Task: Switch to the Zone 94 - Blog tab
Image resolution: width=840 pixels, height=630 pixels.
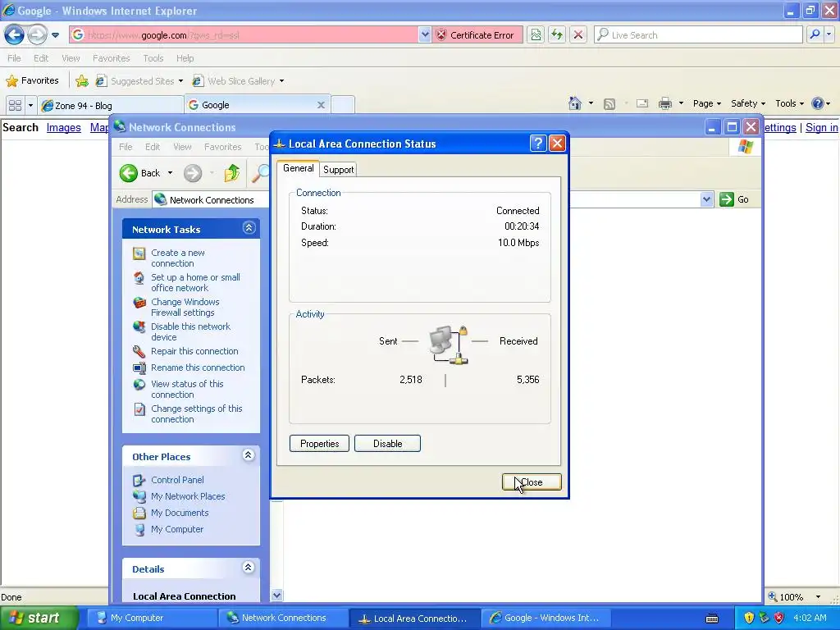Action: [x=111, y=106]
